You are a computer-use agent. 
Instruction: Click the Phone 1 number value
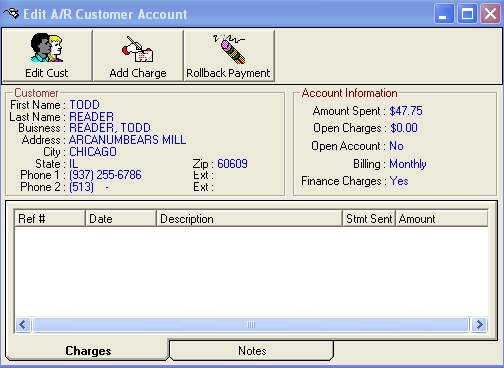pyautogui.click(x=105, y=175)
